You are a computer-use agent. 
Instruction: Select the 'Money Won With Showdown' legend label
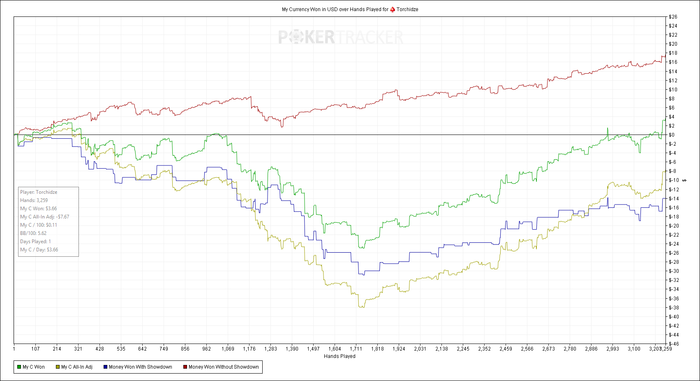[x=140, y=367]
